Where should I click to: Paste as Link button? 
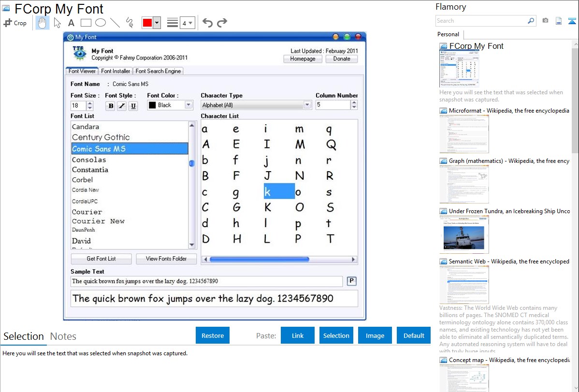click(x=298, y=335)
